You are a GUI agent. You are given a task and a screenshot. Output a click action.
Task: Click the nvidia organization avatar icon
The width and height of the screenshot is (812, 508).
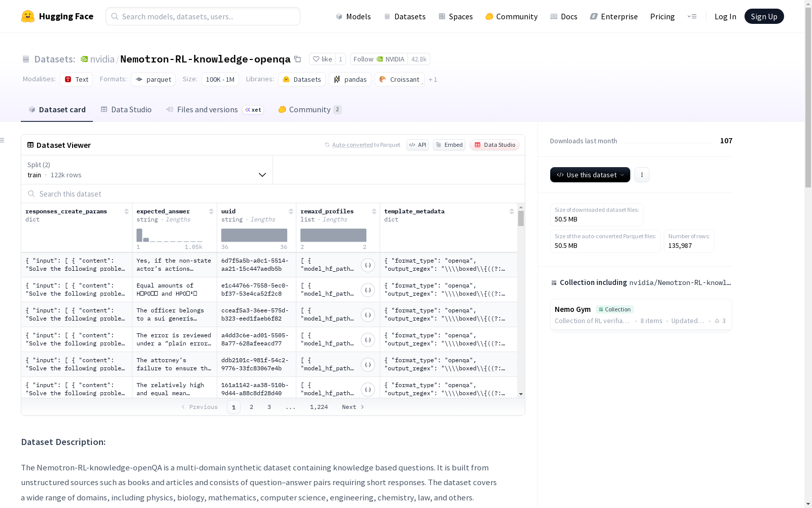[x=84, y=59]
